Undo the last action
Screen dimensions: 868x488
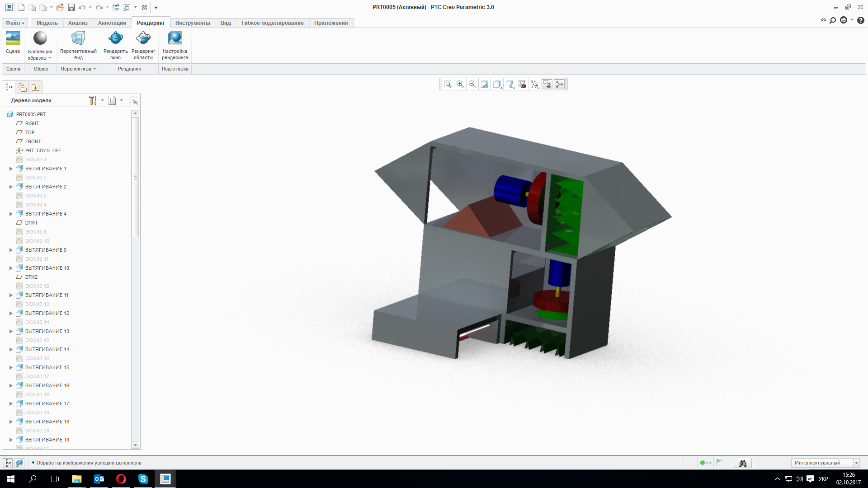coord(82,7)
